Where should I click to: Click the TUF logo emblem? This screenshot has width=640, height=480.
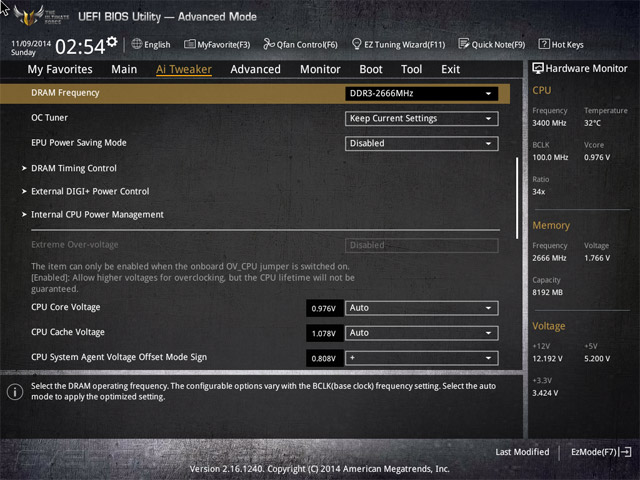[x=29, y=15]
